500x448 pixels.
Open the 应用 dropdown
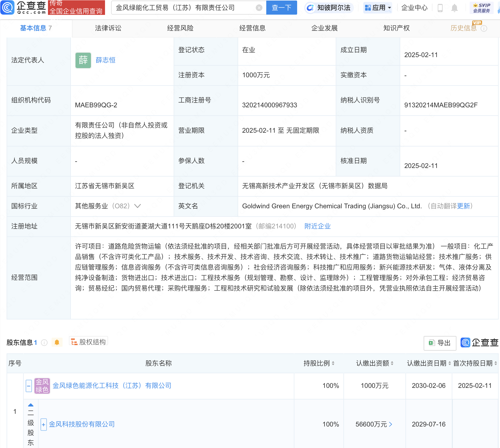377,7
